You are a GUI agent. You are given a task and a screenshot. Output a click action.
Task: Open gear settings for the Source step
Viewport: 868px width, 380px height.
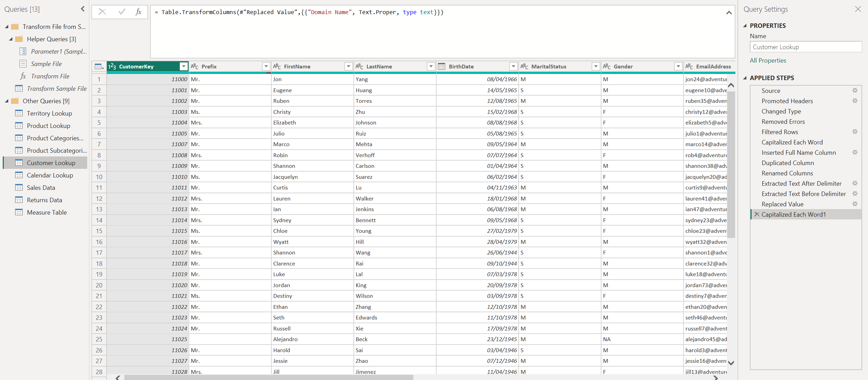[x=855, y=90]
